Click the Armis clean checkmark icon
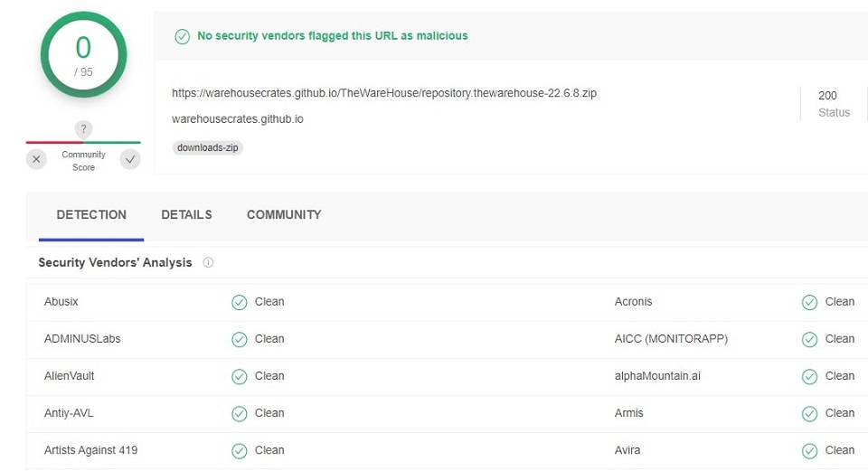Image resolution: width=868 pixels, height=471 pixels. (810, 413)
